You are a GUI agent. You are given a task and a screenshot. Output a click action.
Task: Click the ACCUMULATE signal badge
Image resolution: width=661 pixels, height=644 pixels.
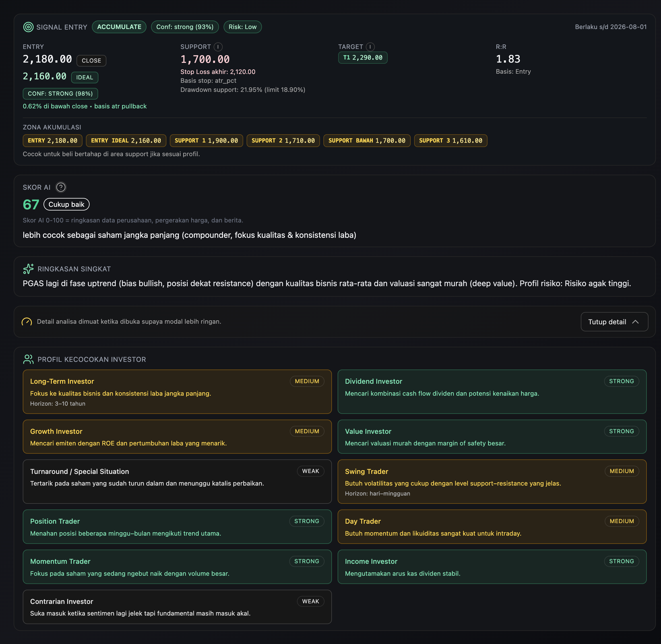pos(119,27)
